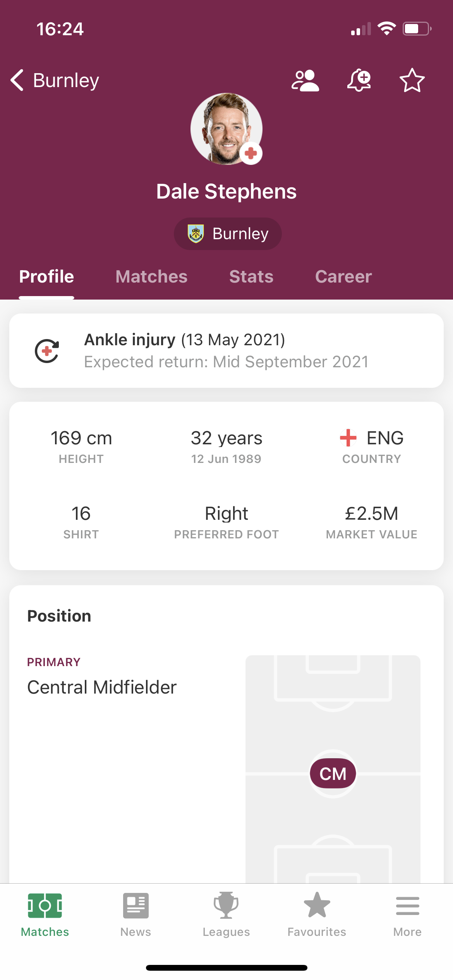This screenshot has width=453, height=980.
Task: Tap the CM position marker on pitch
Action: click(333, 773)
